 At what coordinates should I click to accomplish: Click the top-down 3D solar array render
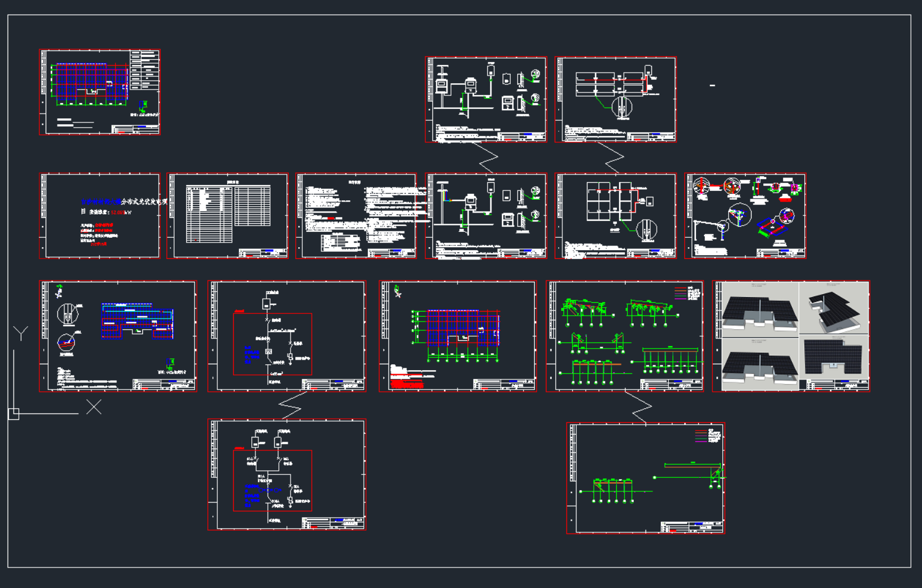[834, 357]
